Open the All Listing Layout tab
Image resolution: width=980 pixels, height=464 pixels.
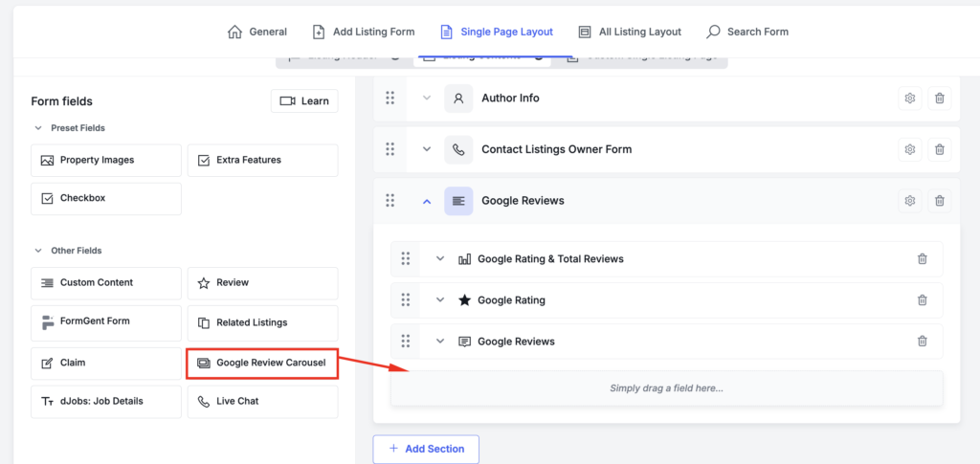(x=630, y=32)
